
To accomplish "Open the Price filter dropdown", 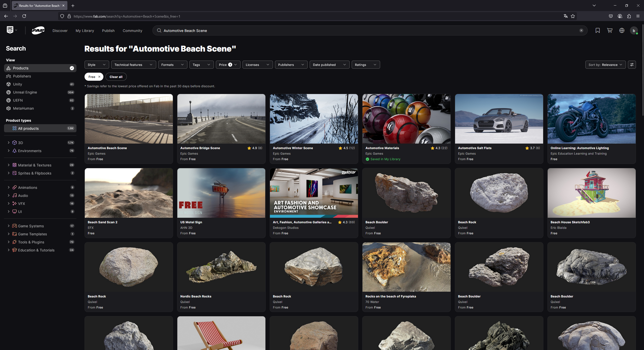I will pos(228,65).
